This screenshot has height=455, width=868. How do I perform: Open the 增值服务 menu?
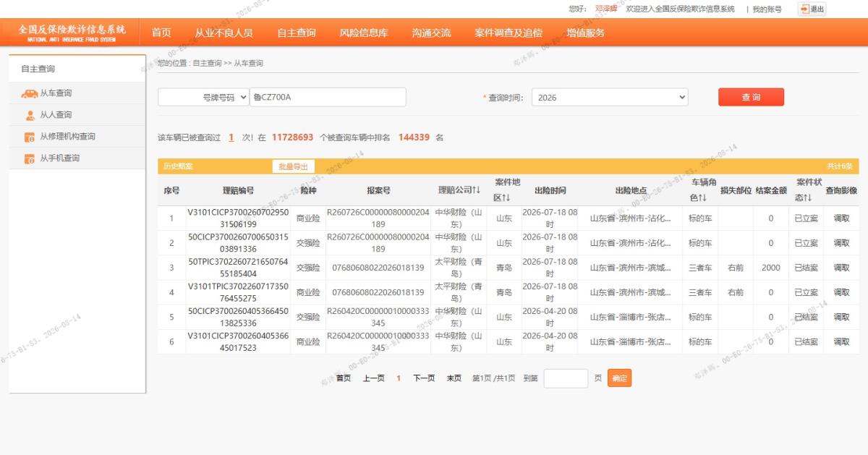point(586,33)
